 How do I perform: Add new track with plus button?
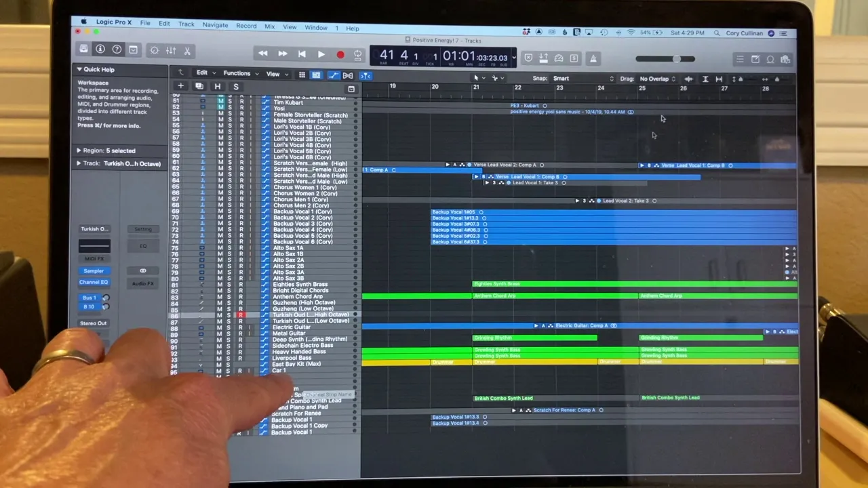[180, 86]
